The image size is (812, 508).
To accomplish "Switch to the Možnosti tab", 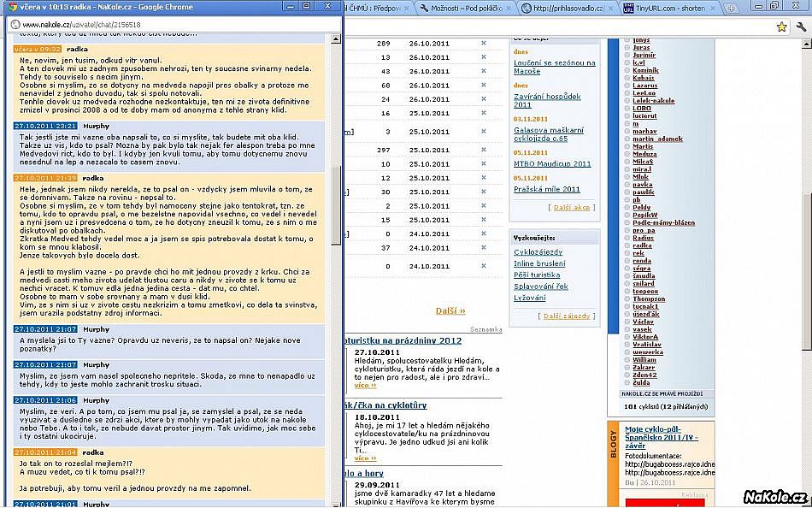I will pyautogui.click(x=466, y=8).
